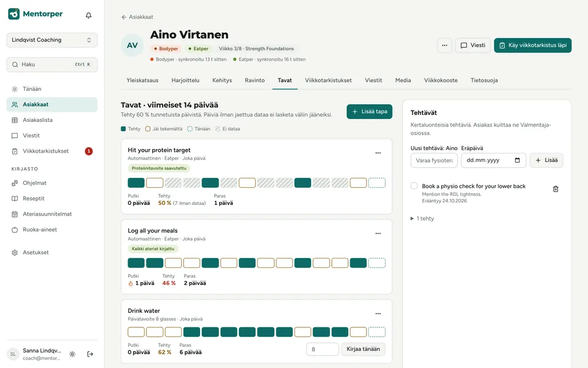This screenshot has height=368, width=588.
Task: Click Kirjaa tänään for Drink water
Action: point(363,349)
